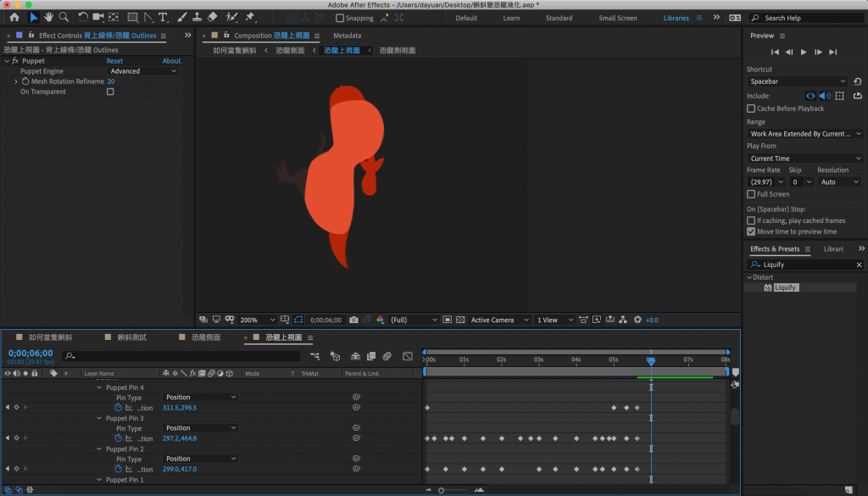
Task: Open the Spacebar shortcut dropdown
Action: point(797,81)
